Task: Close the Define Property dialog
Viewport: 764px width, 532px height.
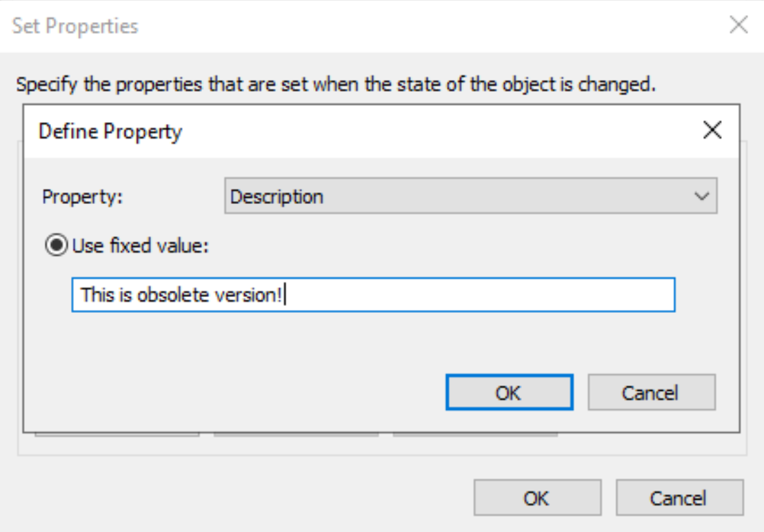Action: tap(712, 130)
